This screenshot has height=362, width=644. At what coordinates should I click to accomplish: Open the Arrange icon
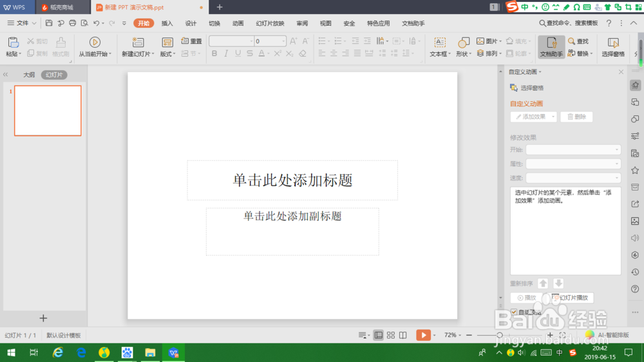[480, 53]
